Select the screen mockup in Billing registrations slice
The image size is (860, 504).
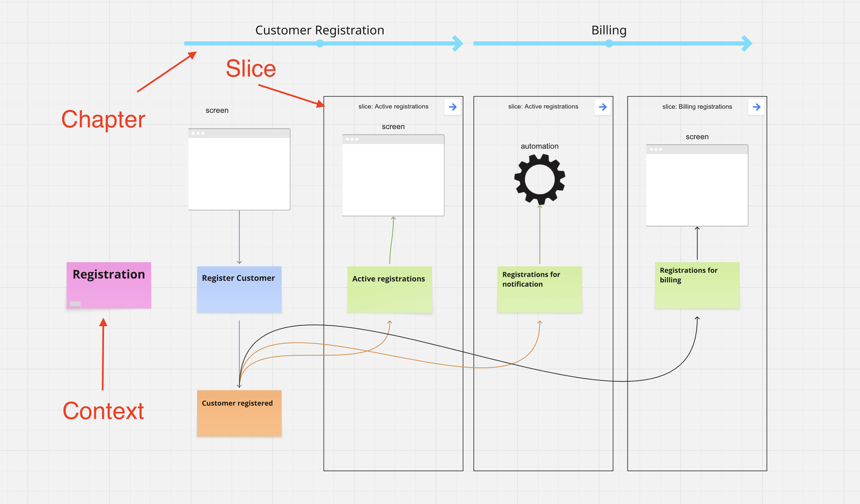tap(696, 185)
